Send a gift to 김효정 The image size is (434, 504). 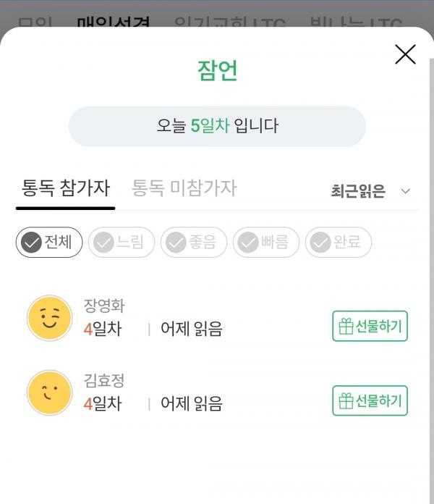pos(370,401)
